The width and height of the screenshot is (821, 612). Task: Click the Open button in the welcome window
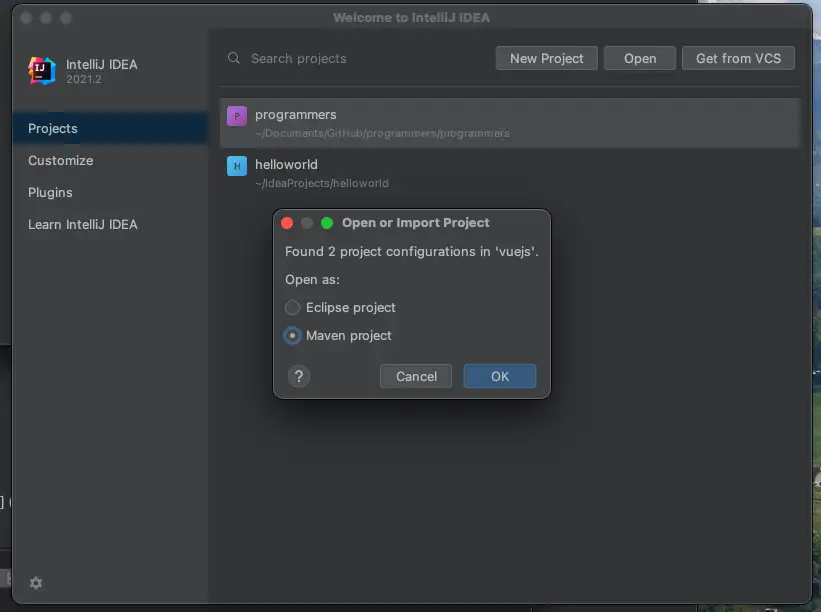tap(640, 58)
